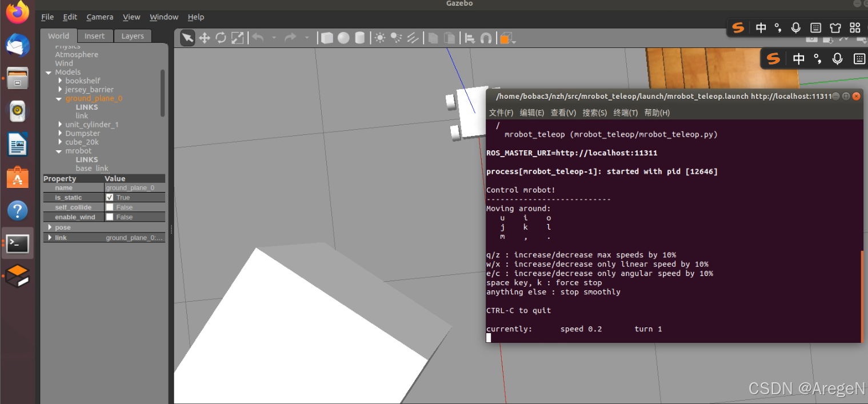The height and width of the screenshot is (404, 868).
Task: Open terminal 编辑(E) menu
Action: pyautogui.click(x=532, y=113)
